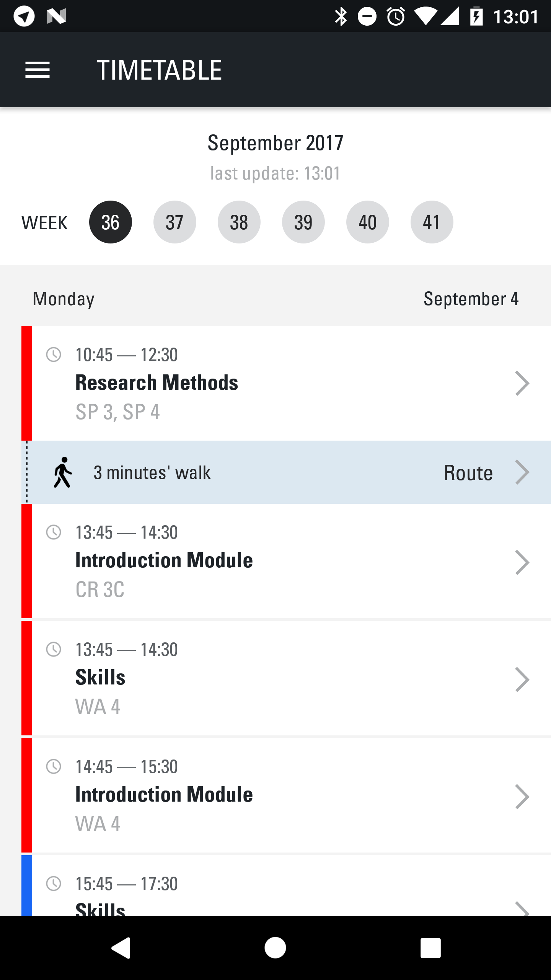Select week 37
The height and width of the screenshot is (980, 551).
[x=174, y=222]
